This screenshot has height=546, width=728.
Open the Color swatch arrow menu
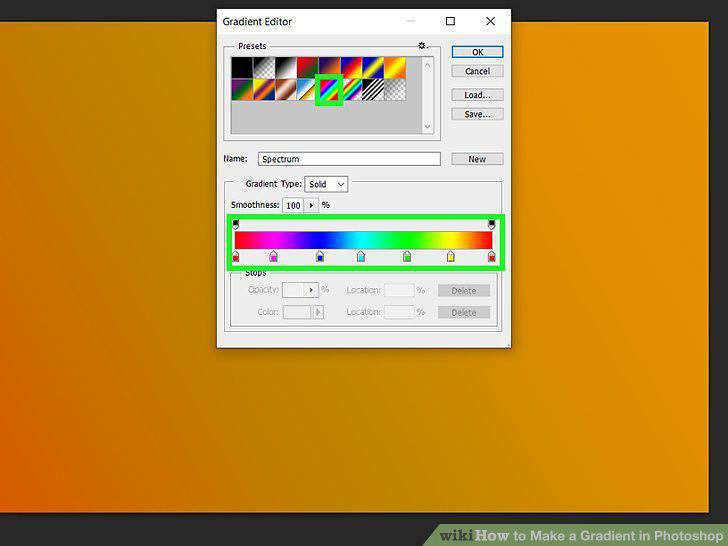click(318, 312)
